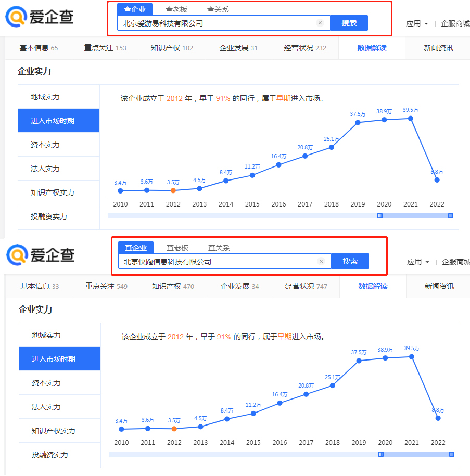The height and width of the screenshot is (476, 470).
Task: Select 法人实力 in the top panel sidebar
Action: point(59,169)
